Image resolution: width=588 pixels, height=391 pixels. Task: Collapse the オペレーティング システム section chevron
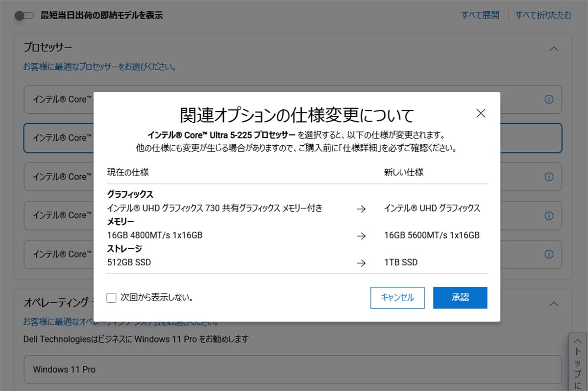[x=554, y=304]
